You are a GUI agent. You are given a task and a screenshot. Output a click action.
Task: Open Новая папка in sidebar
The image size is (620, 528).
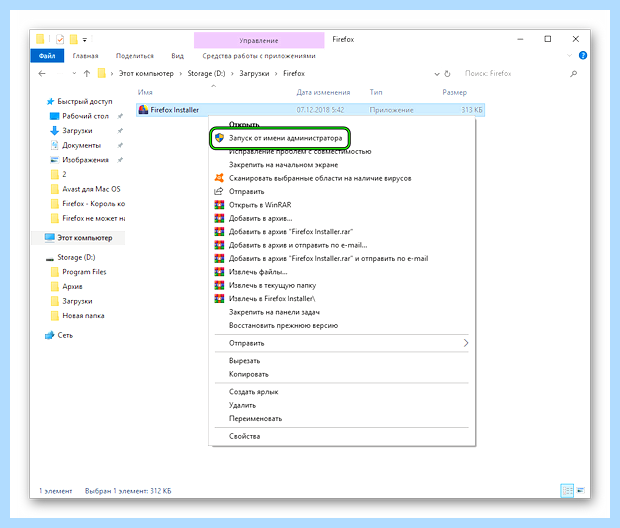click(83, 316)
